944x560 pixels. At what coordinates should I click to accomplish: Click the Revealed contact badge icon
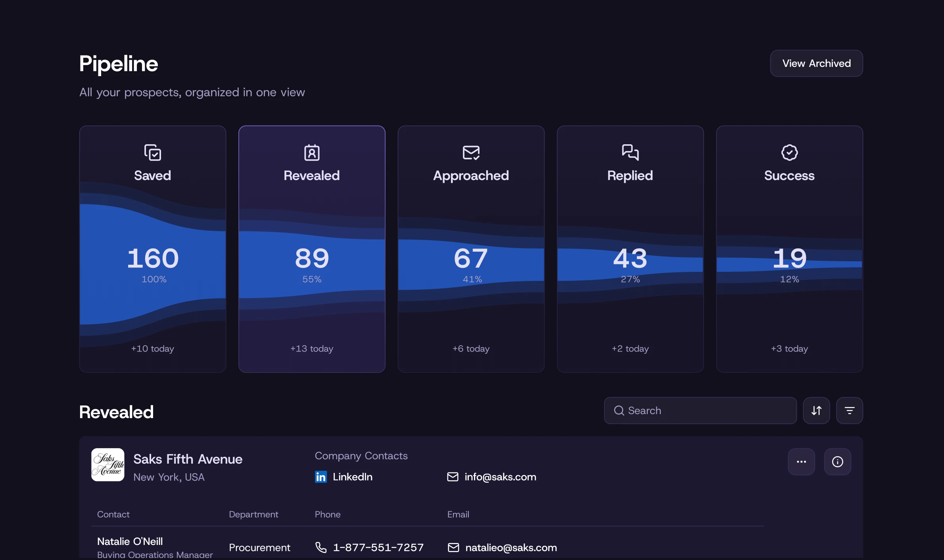(x=312, y=153)
